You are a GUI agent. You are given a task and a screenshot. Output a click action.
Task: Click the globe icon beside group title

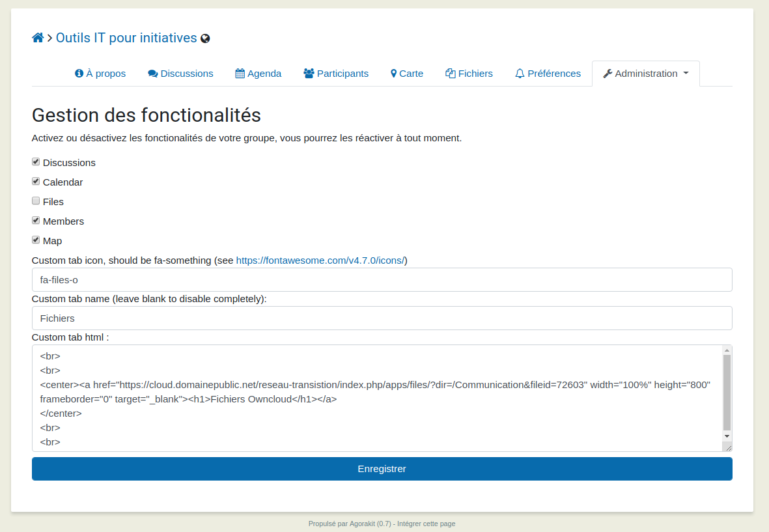click(x=205, y=38)
